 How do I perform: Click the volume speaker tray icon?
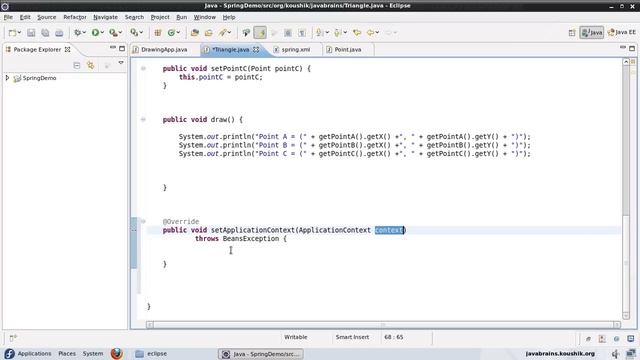coord(616,354)
